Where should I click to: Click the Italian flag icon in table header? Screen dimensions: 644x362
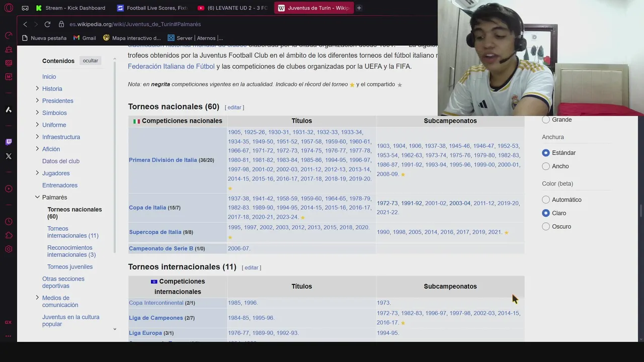(x=136, y=121)
